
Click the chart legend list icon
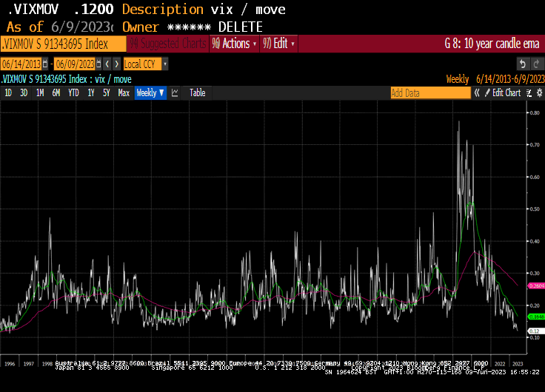(x=528, y=93)
